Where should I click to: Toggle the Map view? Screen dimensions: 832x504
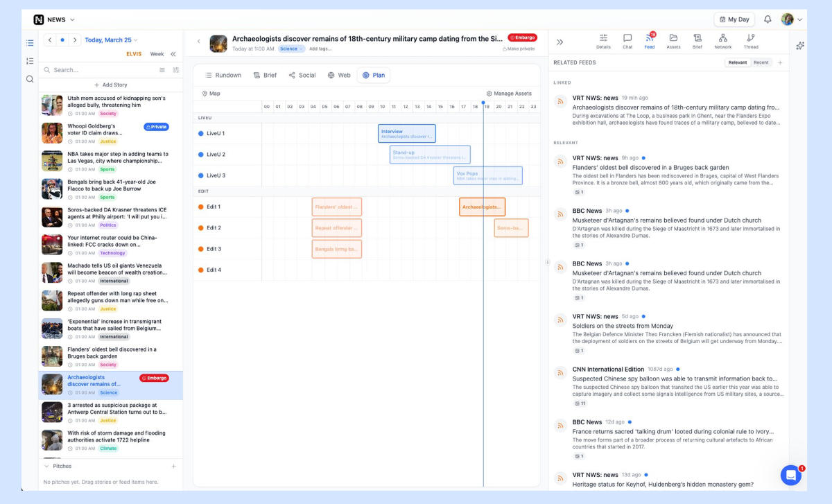click(211, 94)
